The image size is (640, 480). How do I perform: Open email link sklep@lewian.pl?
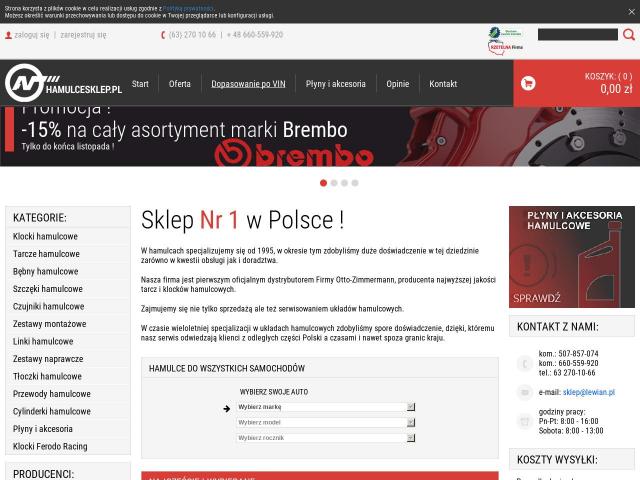[x=589, y=392]
